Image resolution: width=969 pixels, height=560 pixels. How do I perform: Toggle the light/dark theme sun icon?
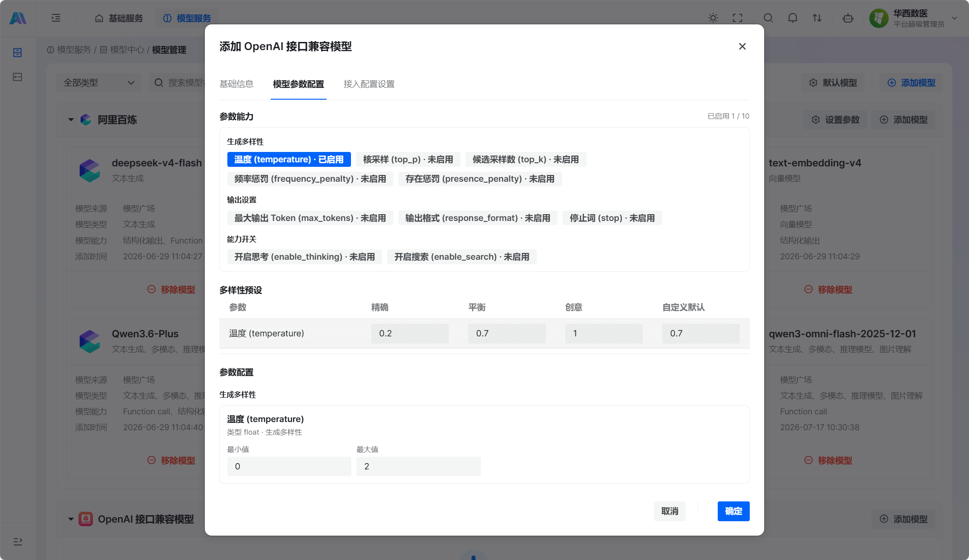[x=713, y=18]
